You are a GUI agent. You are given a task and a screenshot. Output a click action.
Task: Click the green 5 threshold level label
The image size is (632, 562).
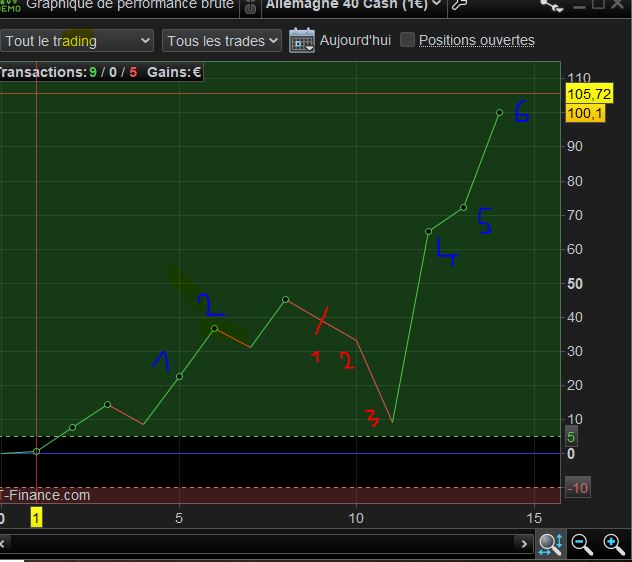(x=571, y=437)
